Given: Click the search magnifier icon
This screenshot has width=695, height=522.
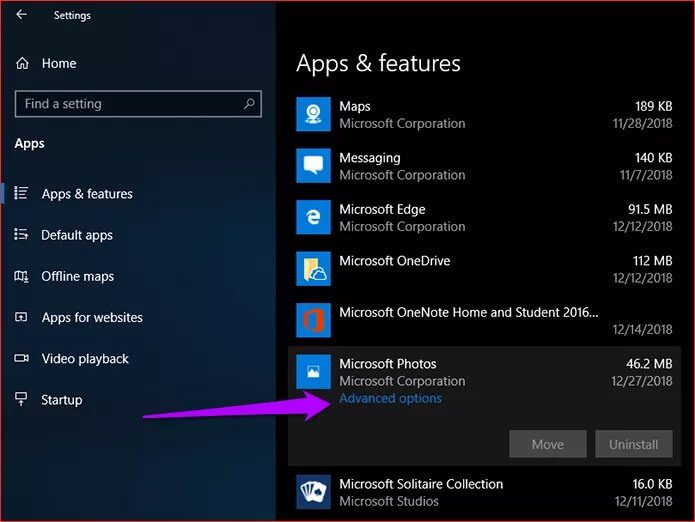Looking at the screenshot, I should (249, 104).
